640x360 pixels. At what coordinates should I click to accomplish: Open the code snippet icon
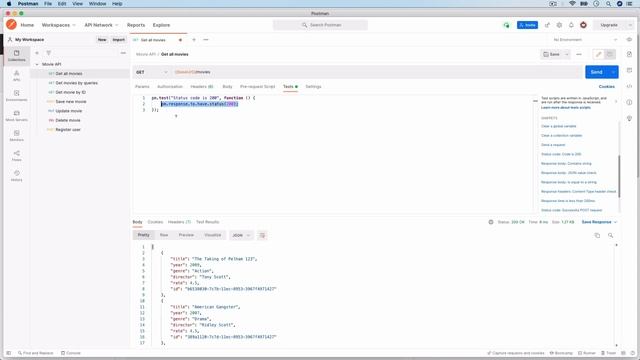tap(629, 87)
